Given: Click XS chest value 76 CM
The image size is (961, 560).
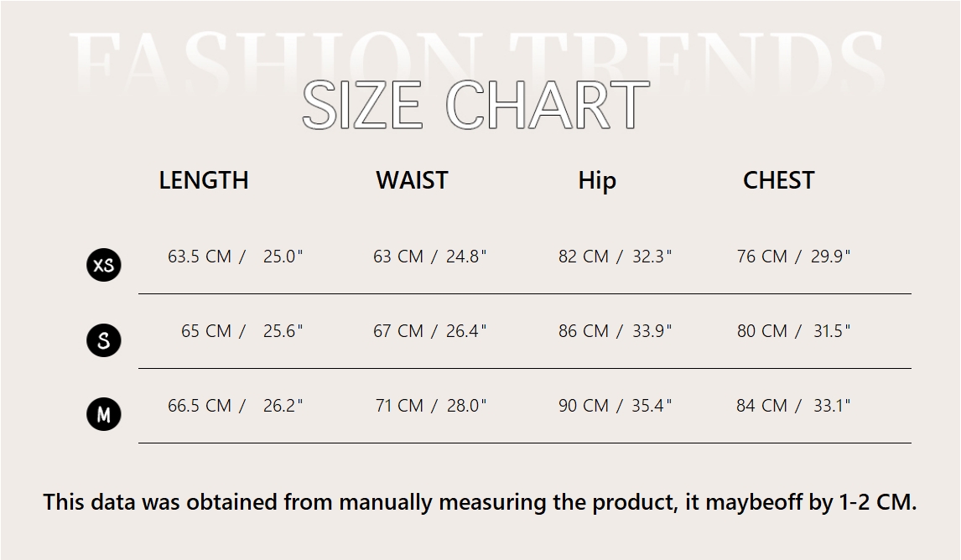Looking at the screenshot, I should (761, 256).
